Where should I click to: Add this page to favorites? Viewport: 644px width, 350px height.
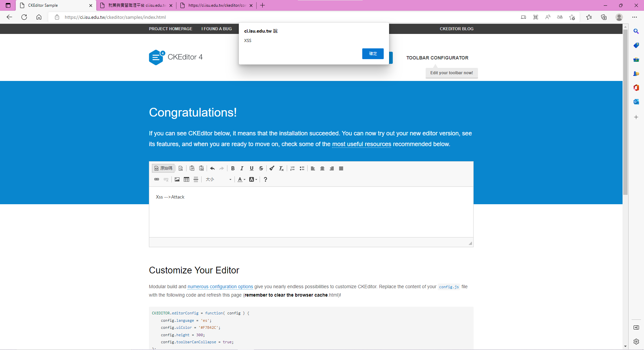click(572, 17)
